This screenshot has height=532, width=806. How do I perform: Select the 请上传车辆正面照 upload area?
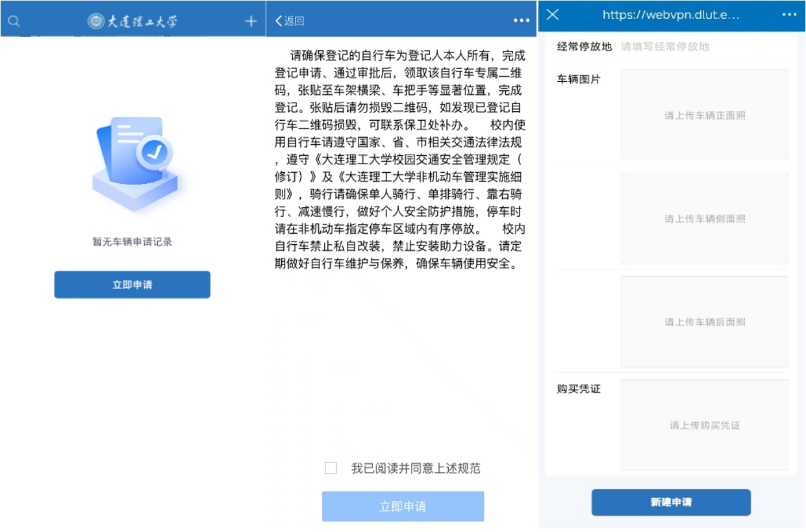[x=705, y=115]
